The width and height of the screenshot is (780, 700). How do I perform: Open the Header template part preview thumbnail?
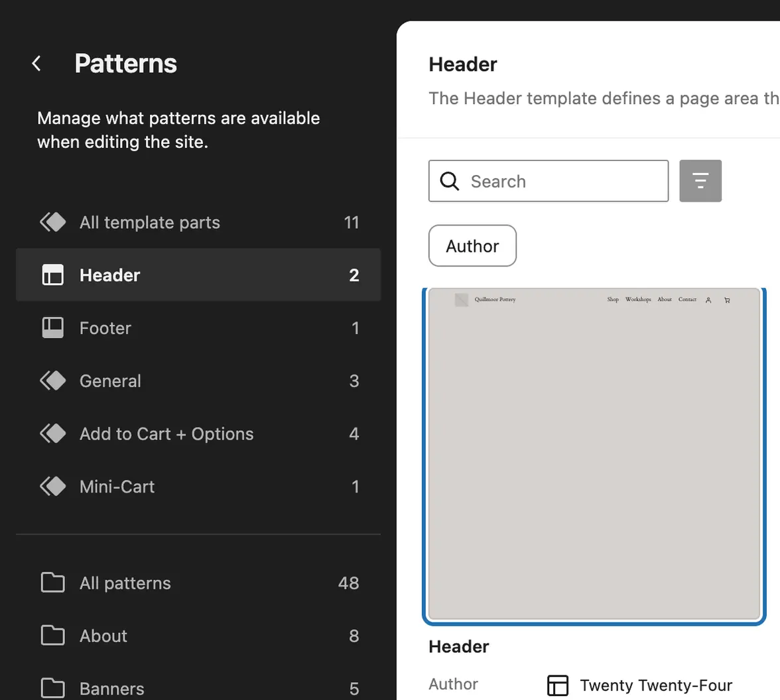(x=594, y=455)
